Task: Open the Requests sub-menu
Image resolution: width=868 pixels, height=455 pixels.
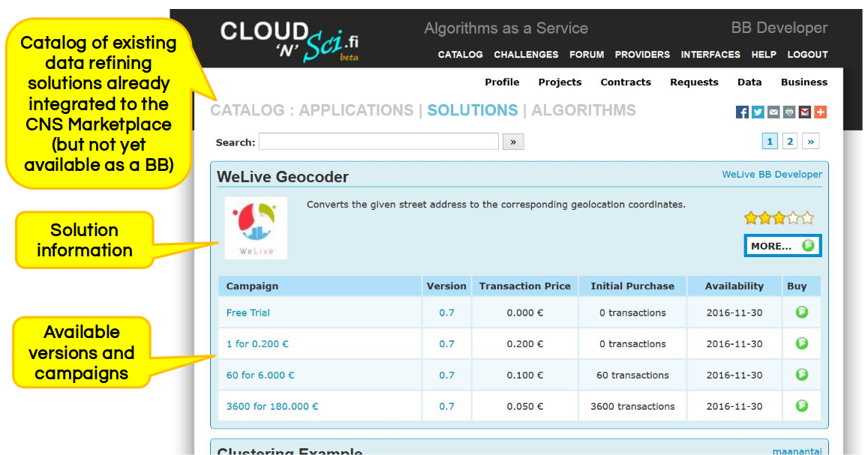Action: (694, 82)
